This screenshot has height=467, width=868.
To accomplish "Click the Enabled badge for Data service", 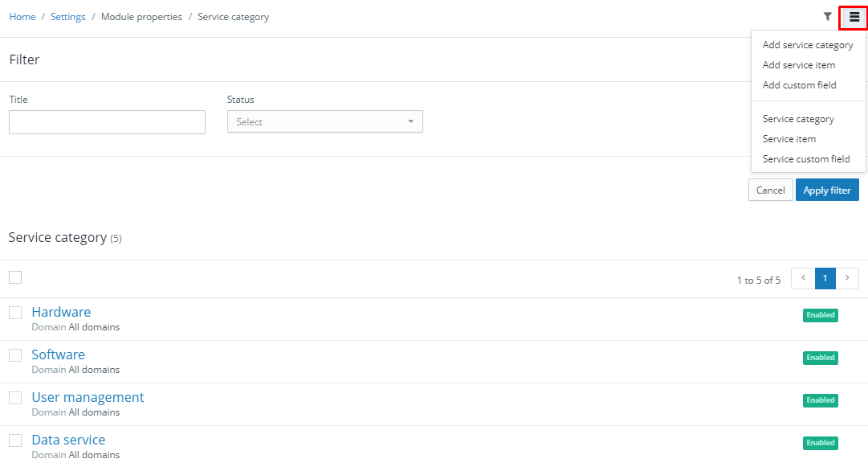I will (821, 443).
